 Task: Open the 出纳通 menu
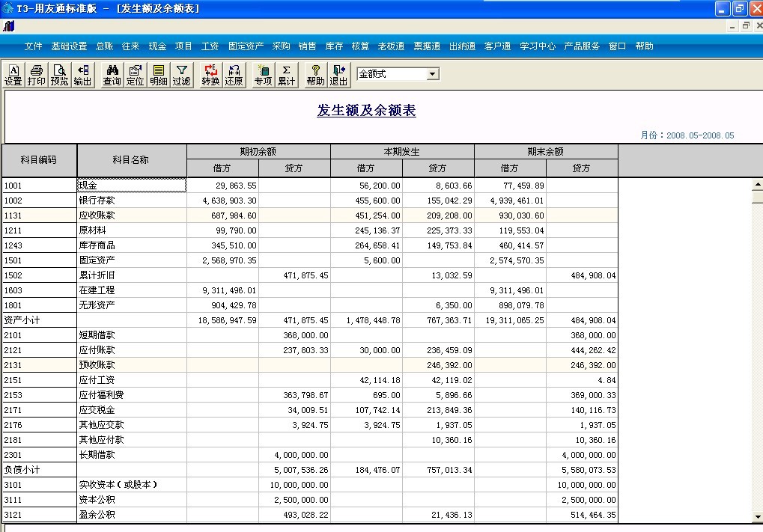(462, 46)
